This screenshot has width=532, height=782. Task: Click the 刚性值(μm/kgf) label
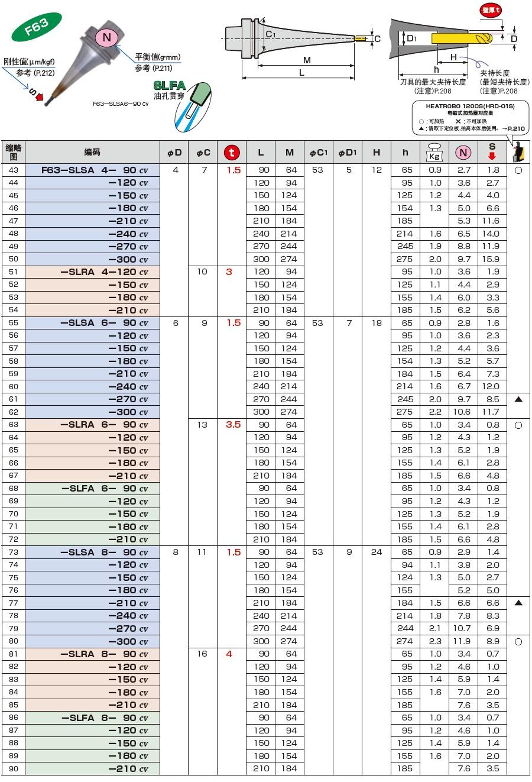pyautogui.click(x=30, y=62)
